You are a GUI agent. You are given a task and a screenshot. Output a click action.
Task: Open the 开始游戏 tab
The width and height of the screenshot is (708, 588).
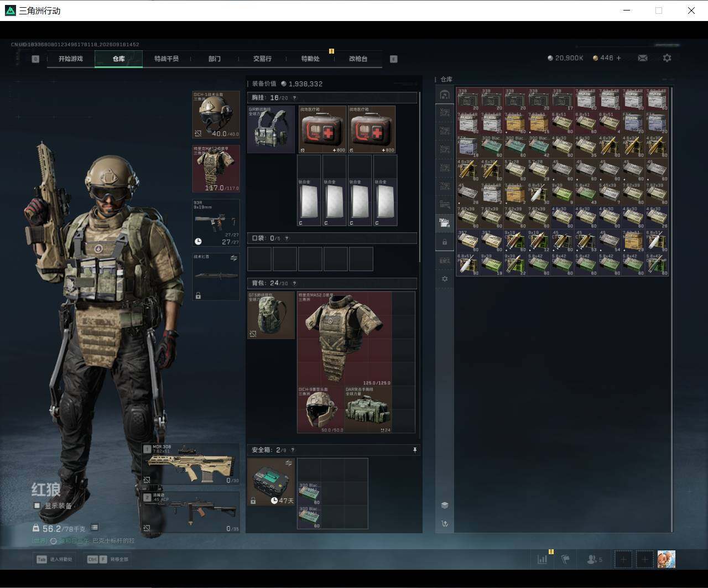[71, 59]
